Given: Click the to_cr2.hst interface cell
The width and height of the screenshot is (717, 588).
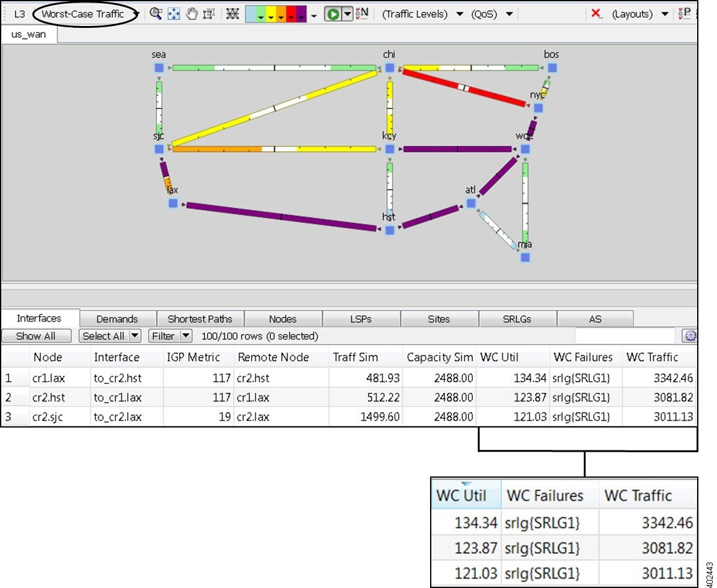Looking at the screenshot, I should coord(126,378).
